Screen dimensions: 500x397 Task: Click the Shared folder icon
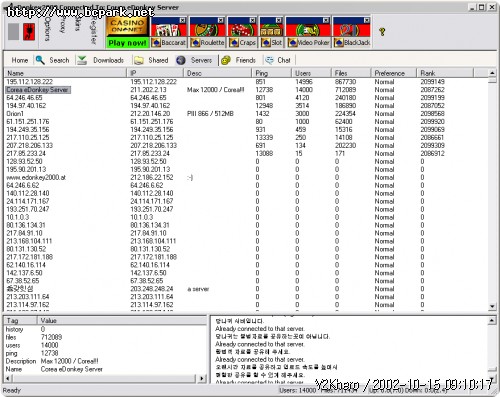pos(139,60)
